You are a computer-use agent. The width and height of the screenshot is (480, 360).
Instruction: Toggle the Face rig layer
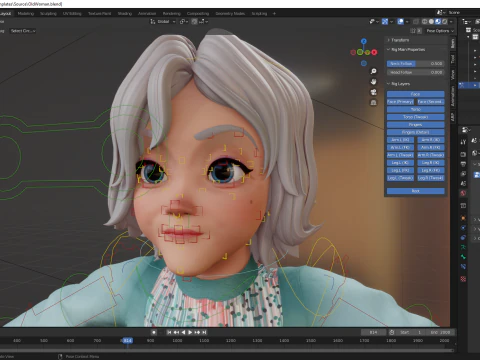415,94
